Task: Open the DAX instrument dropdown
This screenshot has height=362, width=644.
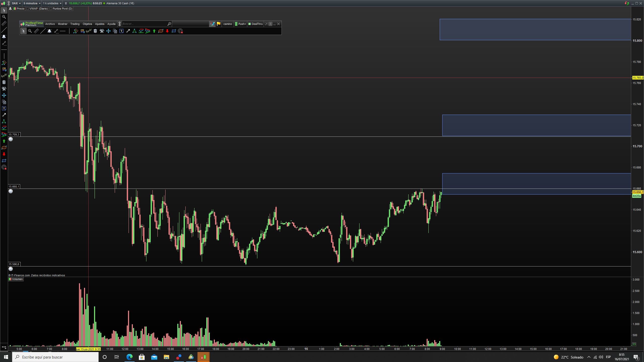Action: click(17, 3)
